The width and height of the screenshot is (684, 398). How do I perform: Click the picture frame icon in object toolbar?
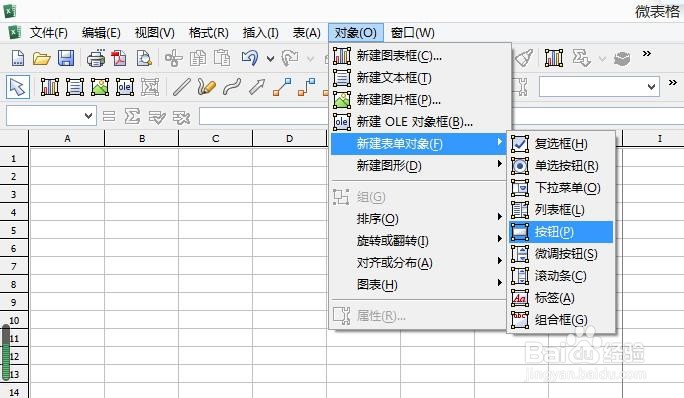click(x=100, y=87)
